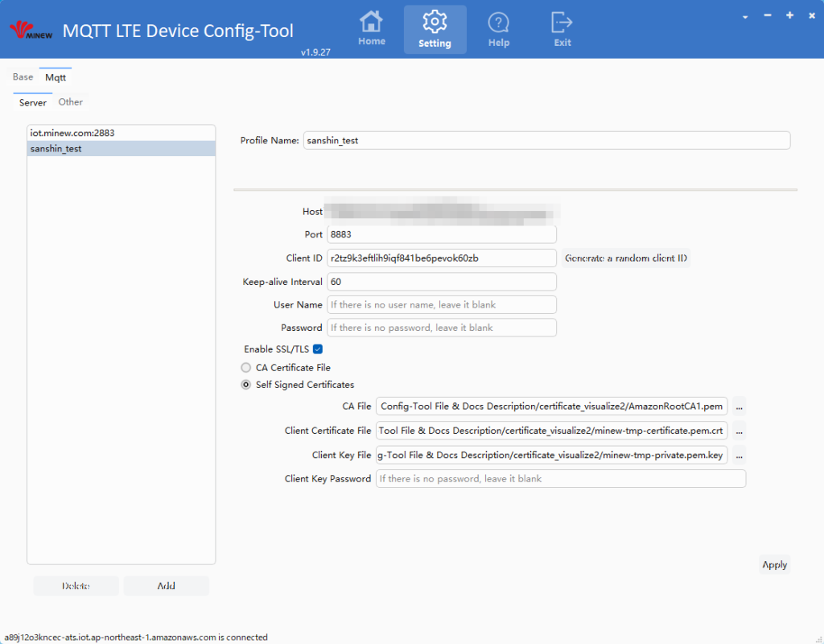Open the Help question mark icon
Screen dimensions: 824x644
pyautogui.click(x=499, y=23)
